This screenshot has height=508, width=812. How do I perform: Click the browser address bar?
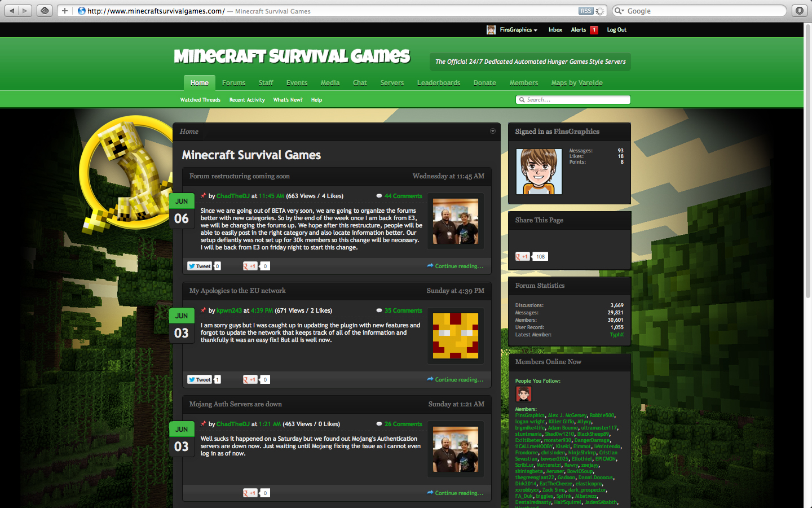[332, 11]
